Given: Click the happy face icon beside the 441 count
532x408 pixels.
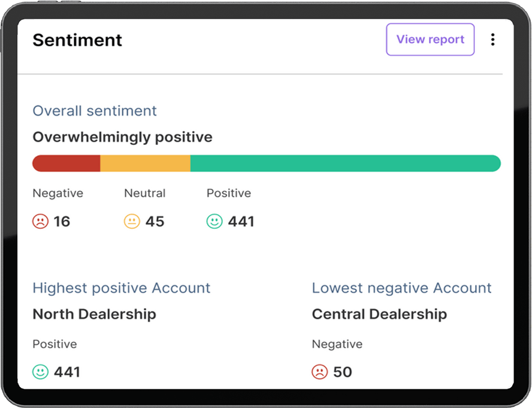Looking at the screenshot, I should coord(216,221).
